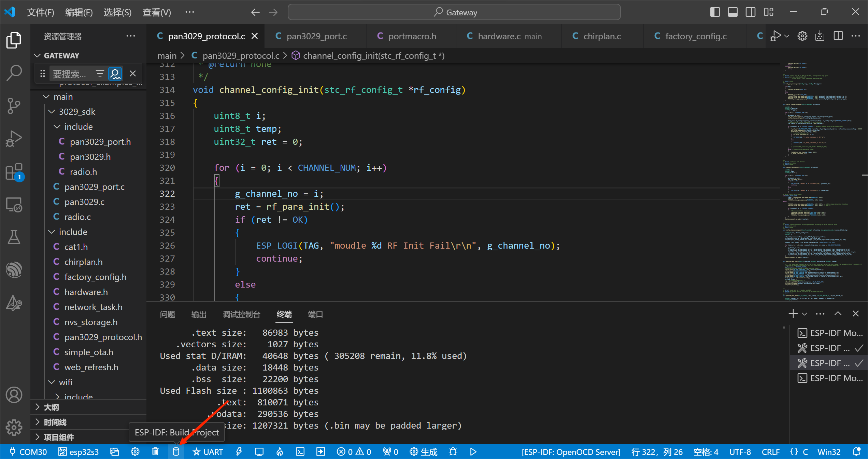Image resolution: width=868 pixels, height=459 pixels.
Task: Switch to the 调试控制台 debug console tab
Action: click(x=241, y=314)
